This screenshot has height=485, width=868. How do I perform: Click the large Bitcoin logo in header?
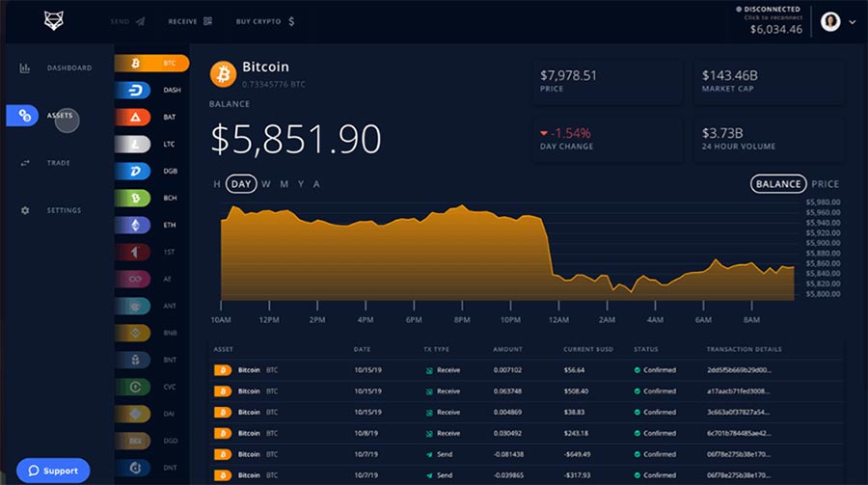[x=223, y=73]
